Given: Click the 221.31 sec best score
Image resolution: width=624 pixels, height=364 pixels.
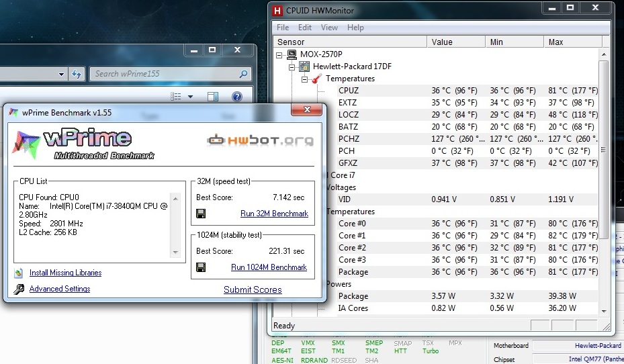Looking at the screenshot, I should [287, 251].
